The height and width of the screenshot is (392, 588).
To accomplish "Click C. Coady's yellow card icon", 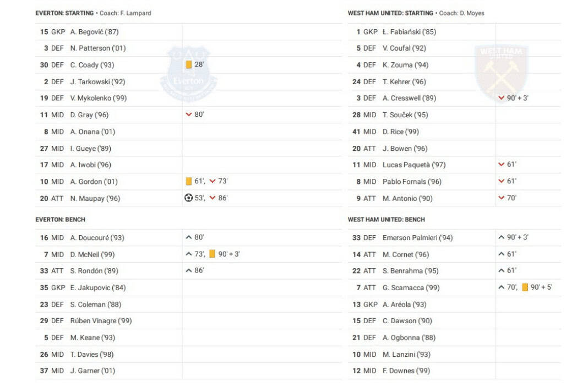I will [x=188, y=65].
